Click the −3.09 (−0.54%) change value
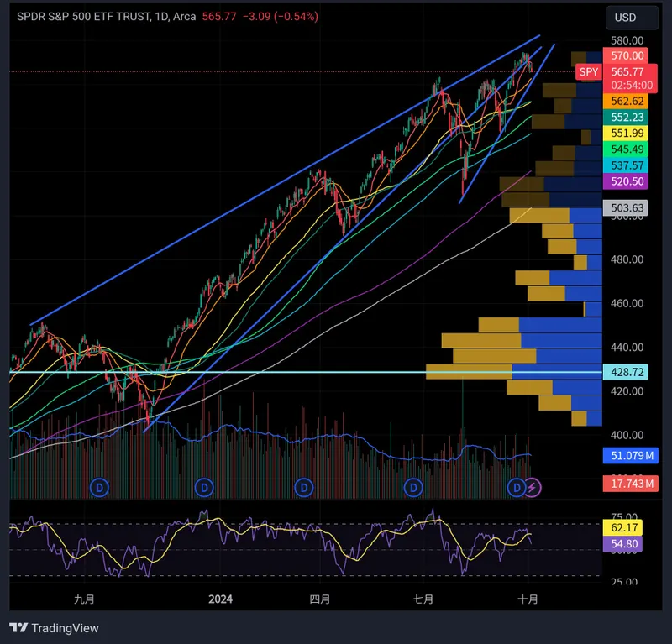 [x=281, y=17]
